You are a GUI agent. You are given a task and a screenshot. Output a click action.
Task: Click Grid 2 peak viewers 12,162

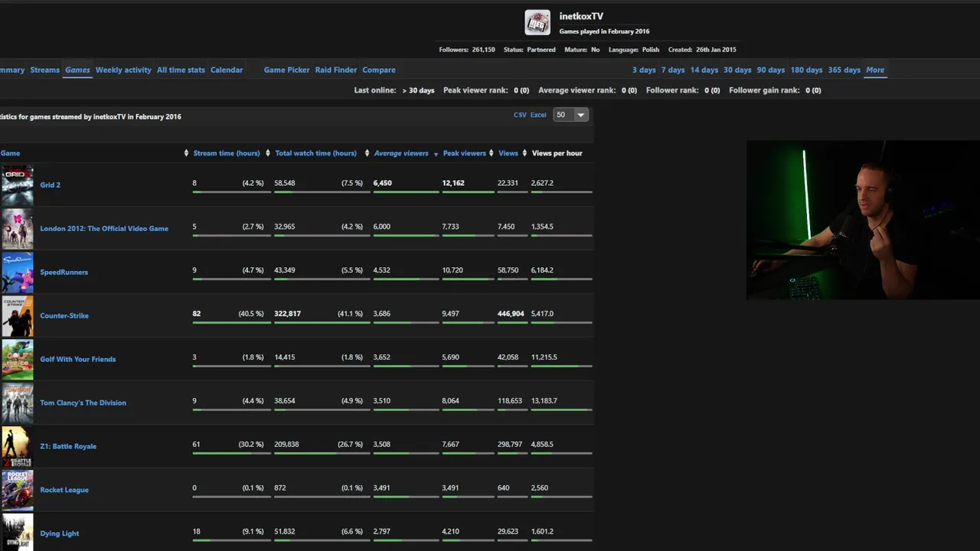point(453,183)
